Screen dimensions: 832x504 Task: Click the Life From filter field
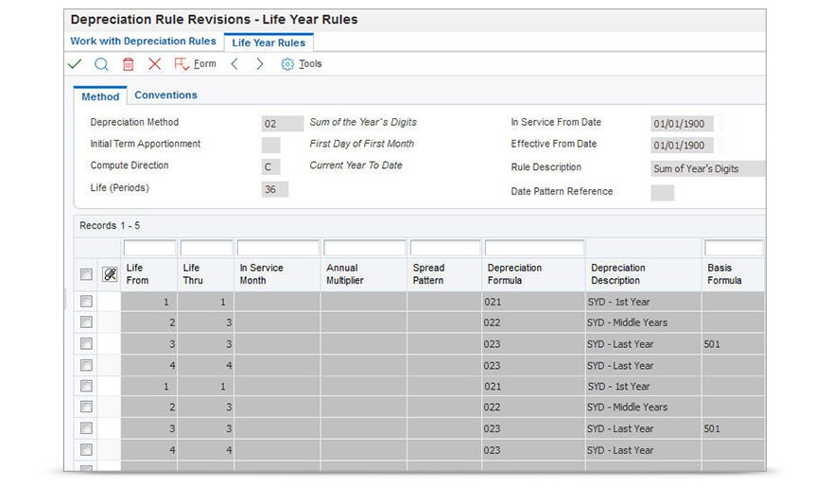pos(149,248)
